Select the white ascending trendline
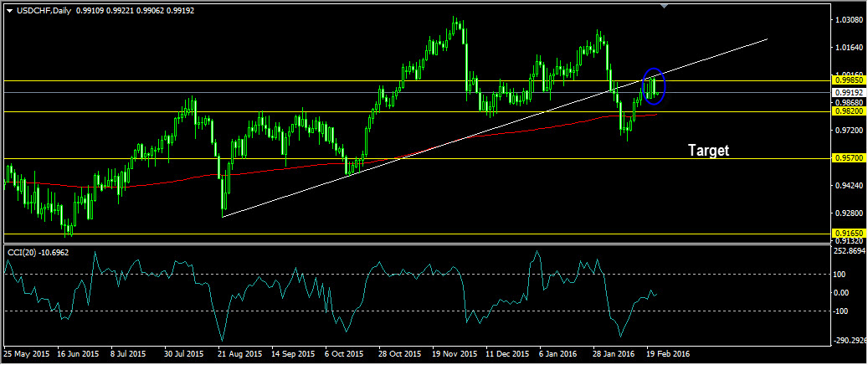868x365 pixels. pos(495,128)
